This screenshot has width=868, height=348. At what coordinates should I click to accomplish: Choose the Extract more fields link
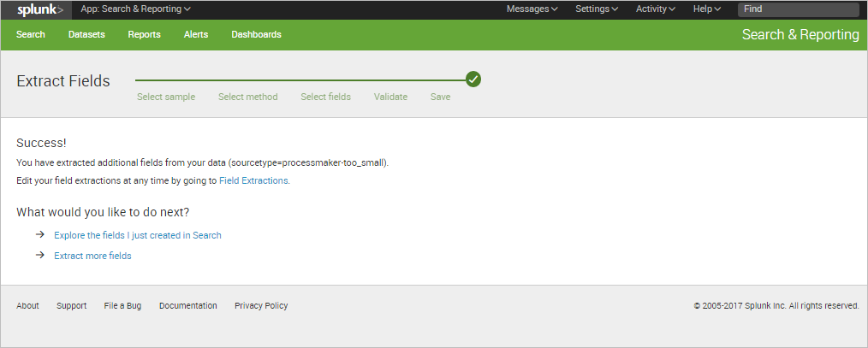92,256
